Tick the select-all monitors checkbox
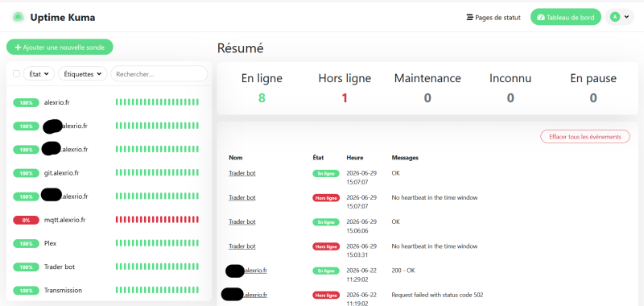Image resolution: width=644 pixels, height=306 pixels. coord(16,74)
